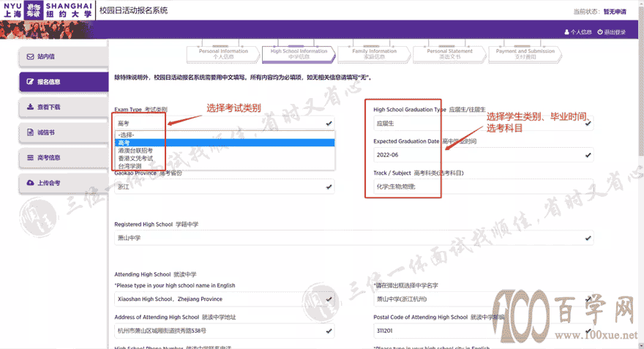
Task: Open the 站内信 sidebar menu
Action: coord(64,56)
